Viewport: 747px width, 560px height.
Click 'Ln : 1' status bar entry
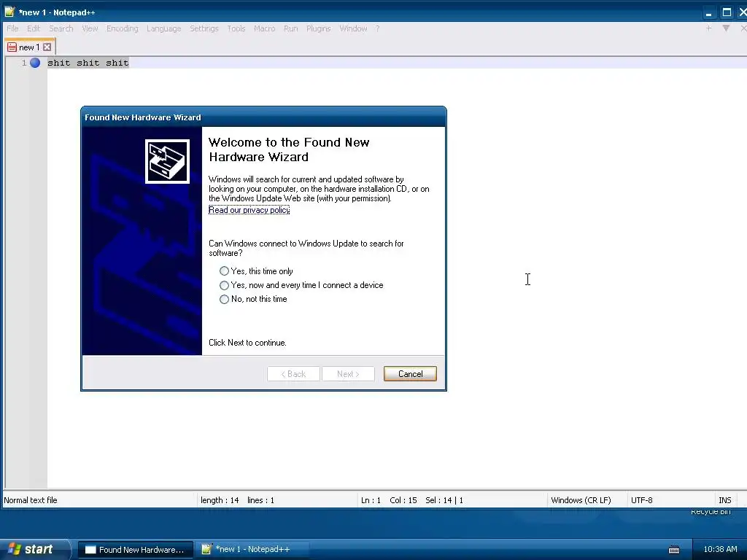pyautogui.click(x=371, y=500)
